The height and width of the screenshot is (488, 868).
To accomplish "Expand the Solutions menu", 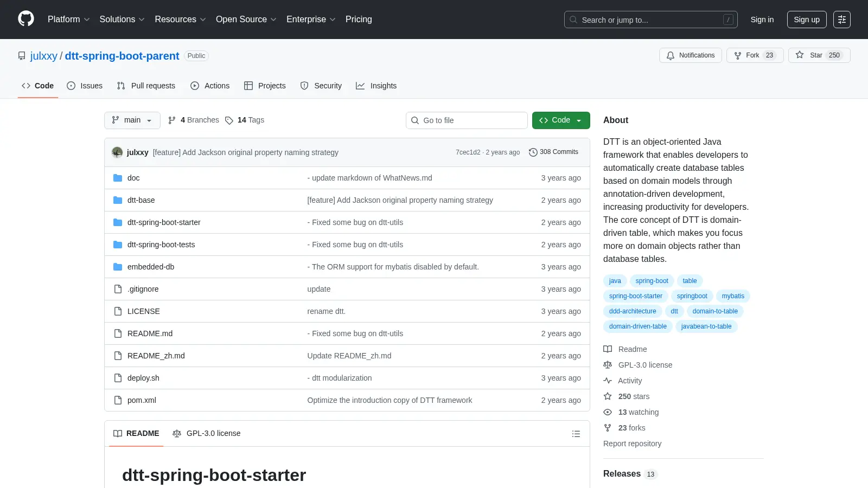I will coord(122,20).
